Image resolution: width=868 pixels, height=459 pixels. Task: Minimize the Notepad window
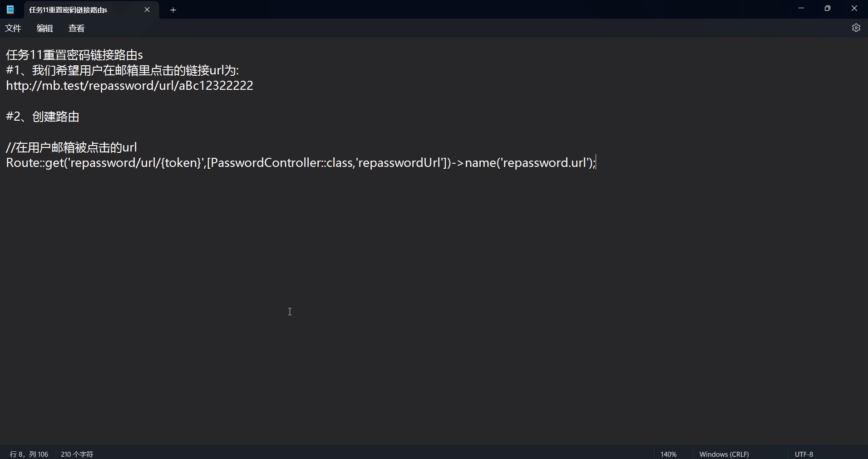click(x=801, y=8)
